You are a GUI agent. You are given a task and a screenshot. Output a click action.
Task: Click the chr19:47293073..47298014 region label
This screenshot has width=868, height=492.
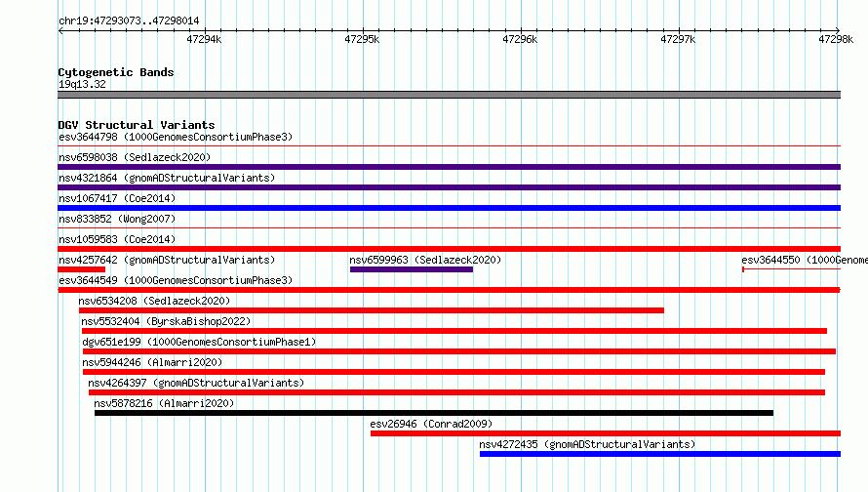point(129,21)
